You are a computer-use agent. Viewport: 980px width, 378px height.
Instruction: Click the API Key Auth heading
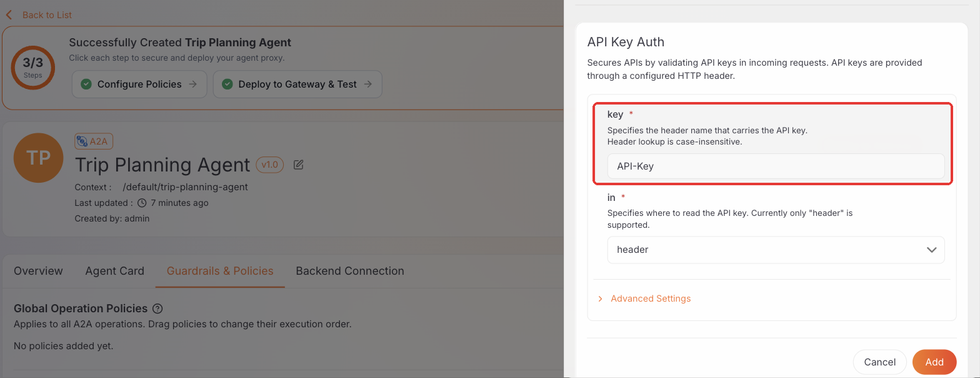click(626, 42)
